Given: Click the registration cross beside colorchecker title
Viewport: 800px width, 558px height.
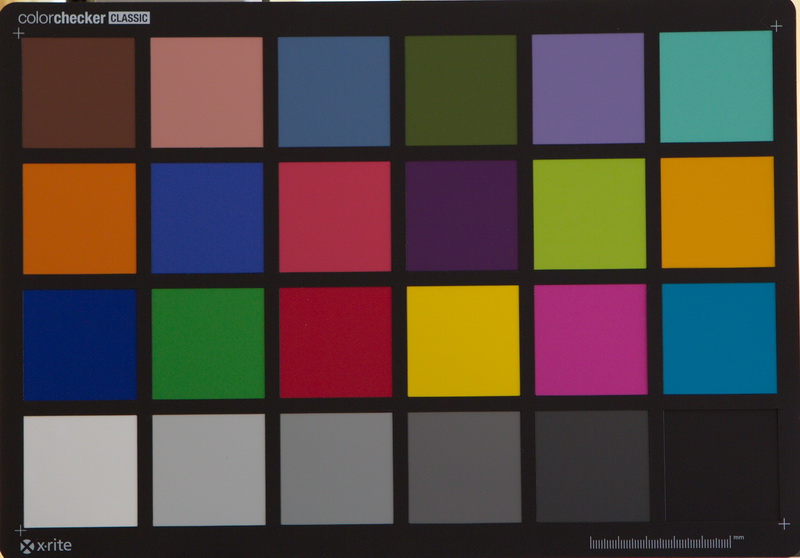Looking at the screenshot, I should click(x=18, y=34).
